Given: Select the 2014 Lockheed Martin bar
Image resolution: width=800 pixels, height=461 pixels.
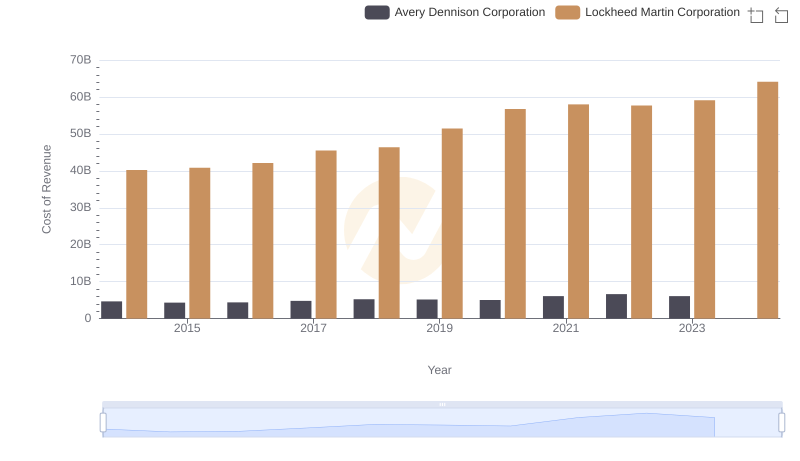Looking at the screenshot, I should pos(137,244).
